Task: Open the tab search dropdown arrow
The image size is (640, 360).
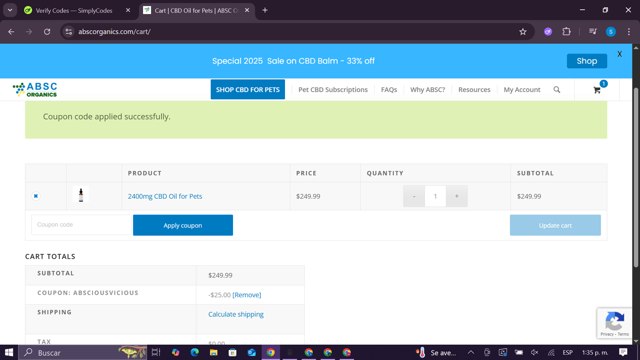Action: coord(10,10)
